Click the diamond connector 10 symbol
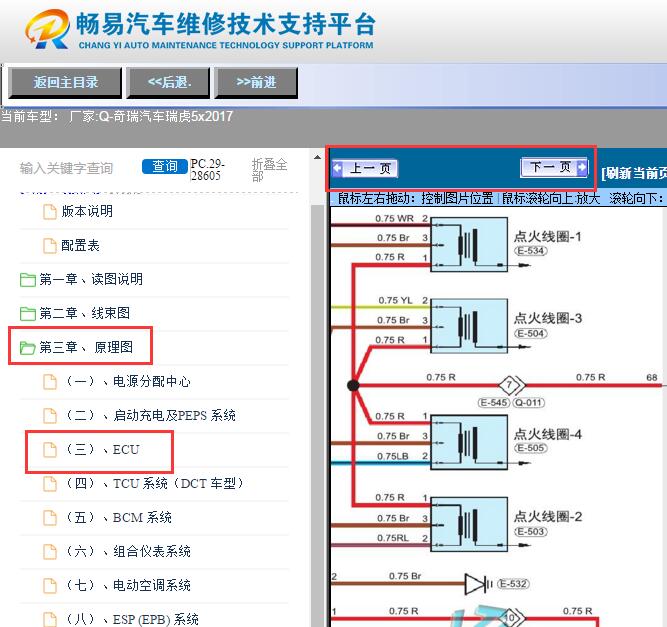Image resolution: width=667 pixels, height=627 pixels. point(512,618)
